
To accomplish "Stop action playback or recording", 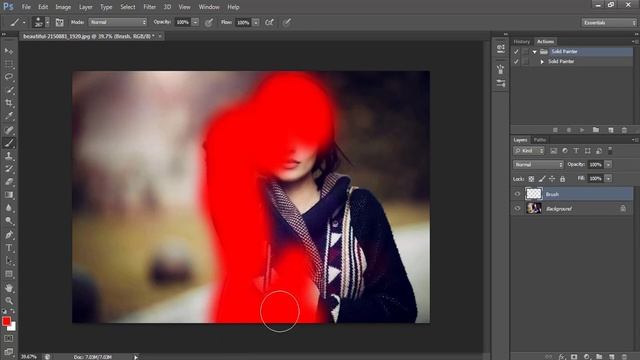I will coord(555,130).
